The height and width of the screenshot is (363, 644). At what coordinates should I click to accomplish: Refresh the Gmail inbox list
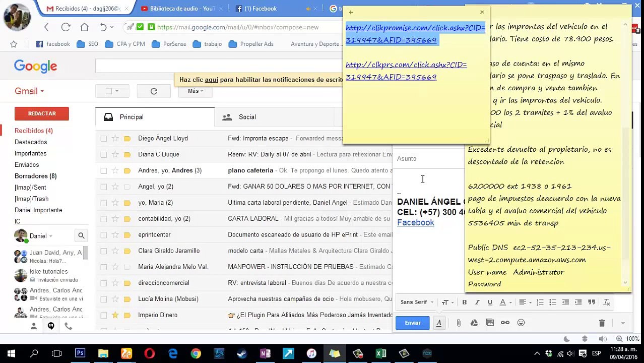154,91
